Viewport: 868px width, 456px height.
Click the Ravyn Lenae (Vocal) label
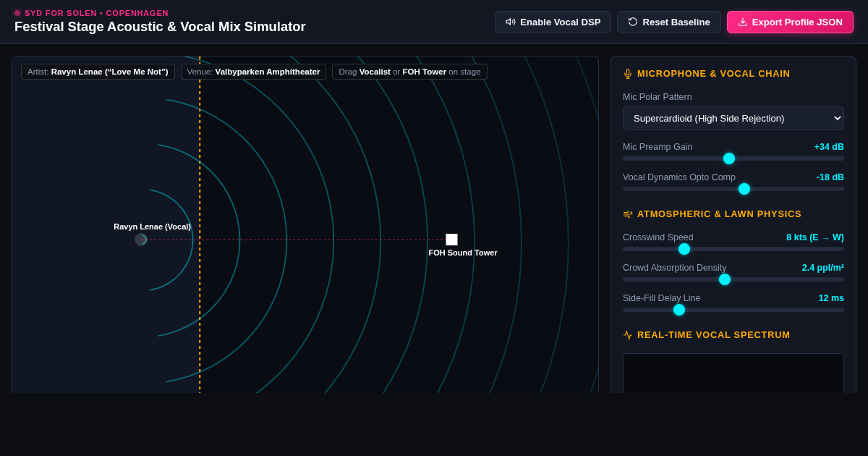pyautogui.click(x=152, y=227)
